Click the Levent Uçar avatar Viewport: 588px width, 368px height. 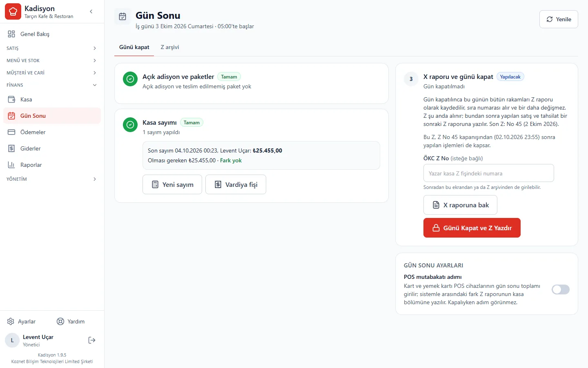(12, 340)
